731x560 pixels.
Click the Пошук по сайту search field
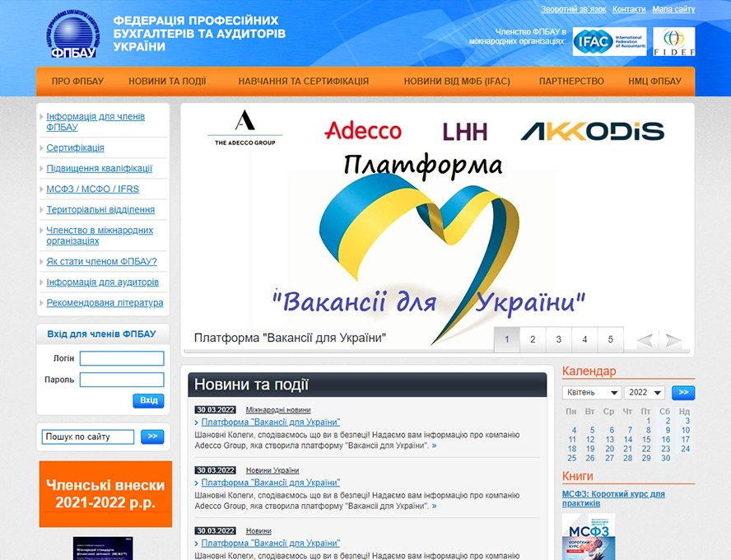click(87, 437)
